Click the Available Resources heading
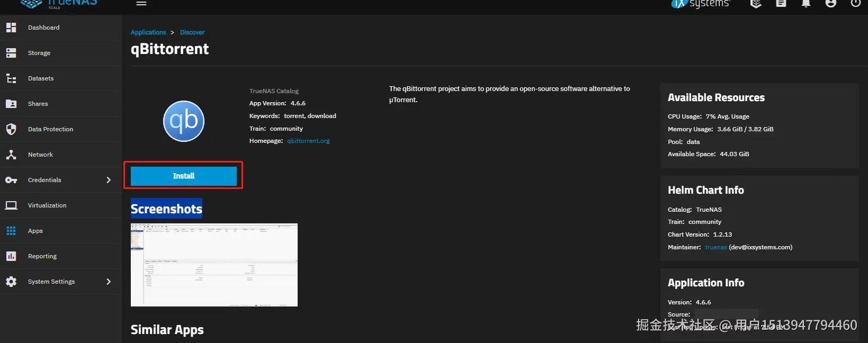Screen dimensions: 868x343 (x=716, y=97)
